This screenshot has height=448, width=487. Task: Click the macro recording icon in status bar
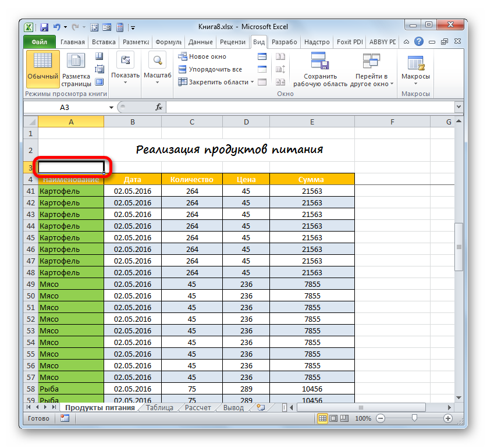coord(65,418)
